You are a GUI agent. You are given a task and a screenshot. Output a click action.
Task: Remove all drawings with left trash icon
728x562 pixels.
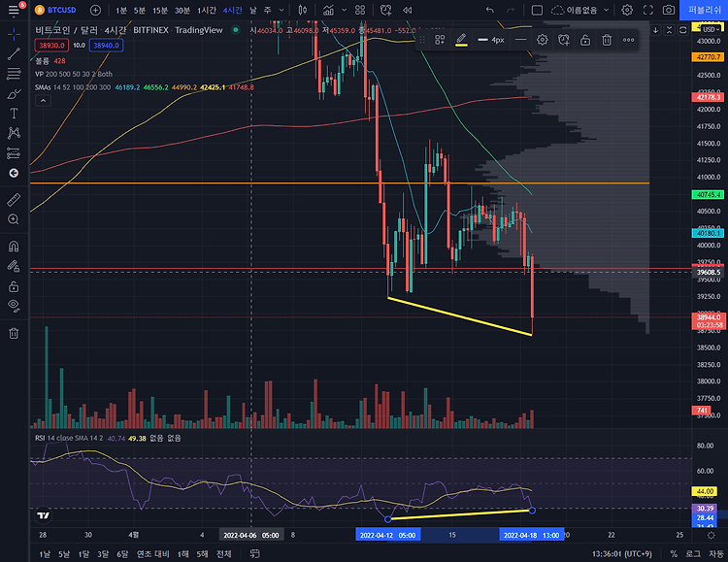click(14, 334)
